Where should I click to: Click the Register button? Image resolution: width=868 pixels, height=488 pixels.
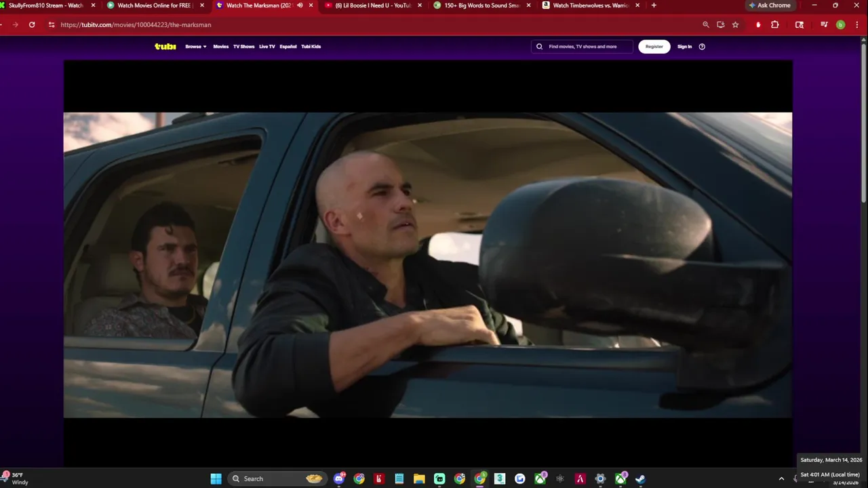click(654, 47)
